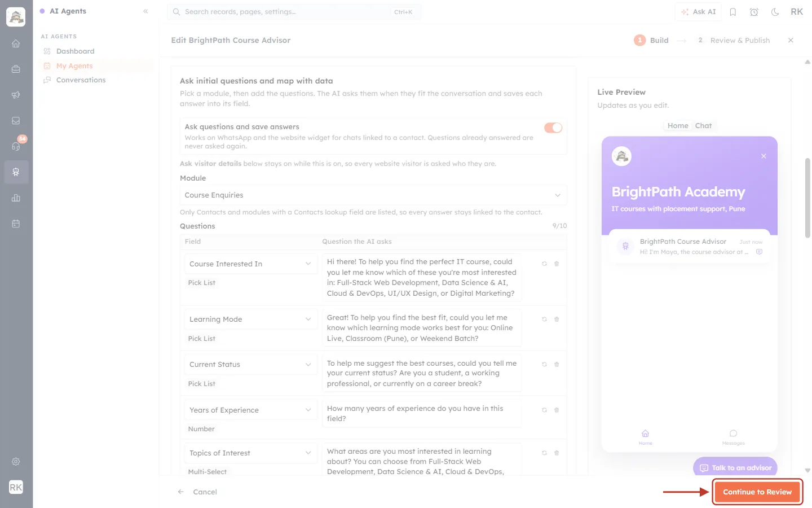Regenerate the Course Interested In question
Image resolution: width=812 pixels, height=508 pixels.
[544, 264]
